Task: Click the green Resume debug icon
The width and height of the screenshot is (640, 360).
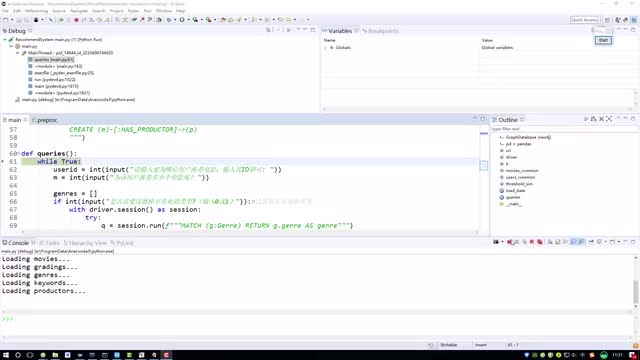Action: pyautogui.click(x=61, y=20)
